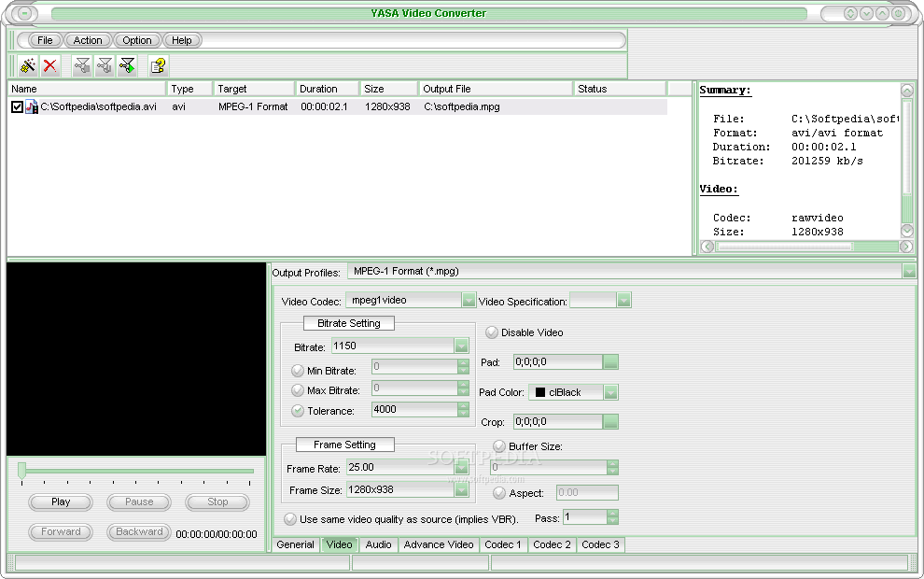Increase Tolerance value with up arrow
The width and height of the screenshot is (924, 579).
pos(463,405)
